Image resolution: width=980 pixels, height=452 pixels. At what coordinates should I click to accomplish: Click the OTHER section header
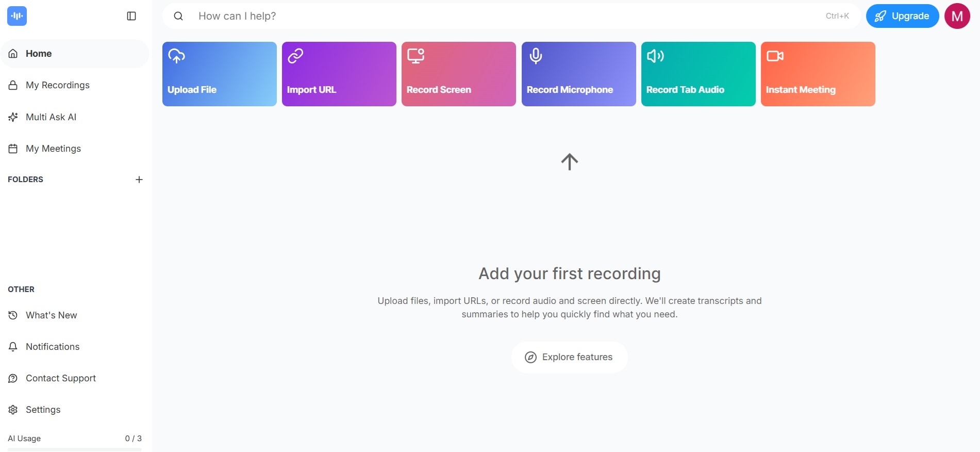tap(21, 289)
